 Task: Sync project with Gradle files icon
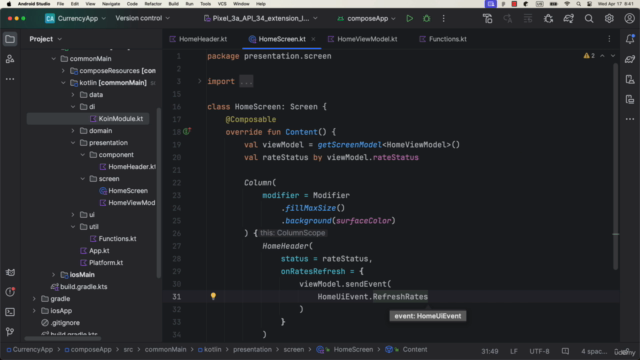pos(569,18)
